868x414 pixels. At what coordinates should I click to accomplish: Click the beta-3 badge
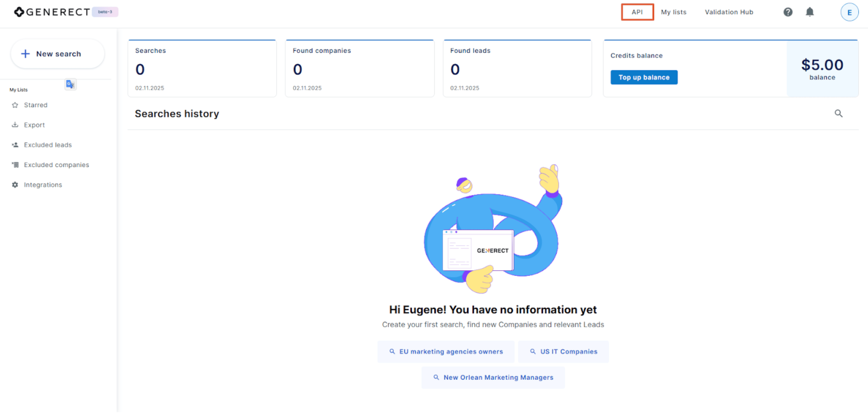(105, 12)
